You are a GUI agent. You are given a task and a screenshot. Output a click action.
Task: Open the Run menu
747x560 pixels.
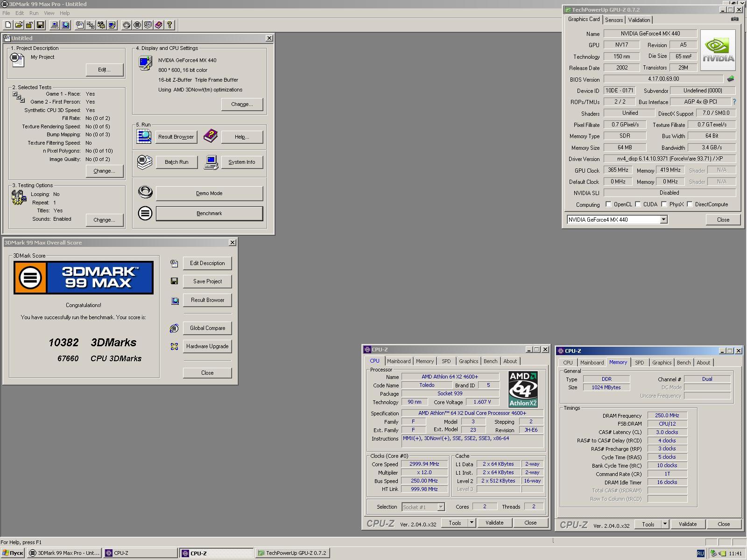(34, 13)
